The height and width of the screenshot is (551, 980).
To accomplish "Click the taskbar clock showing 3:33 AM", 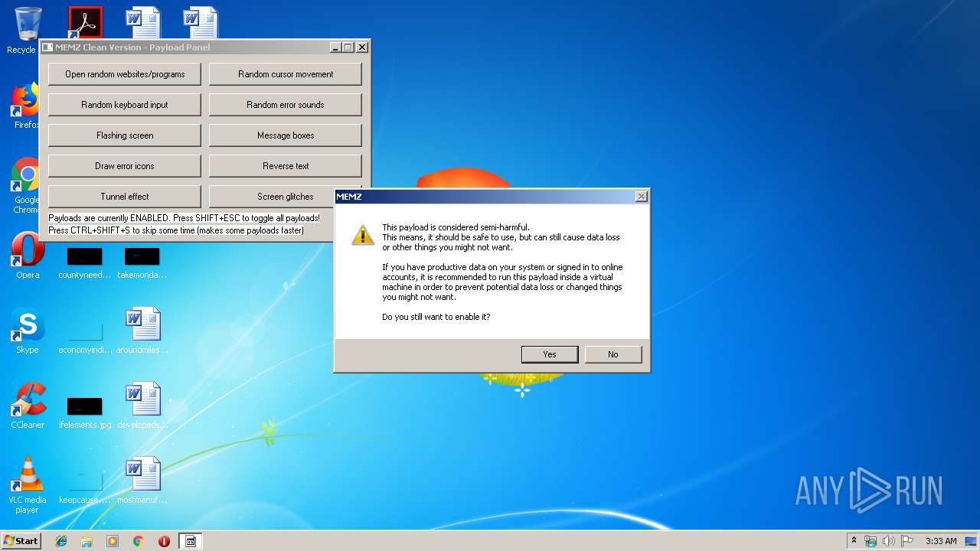I will click(941, 541).
